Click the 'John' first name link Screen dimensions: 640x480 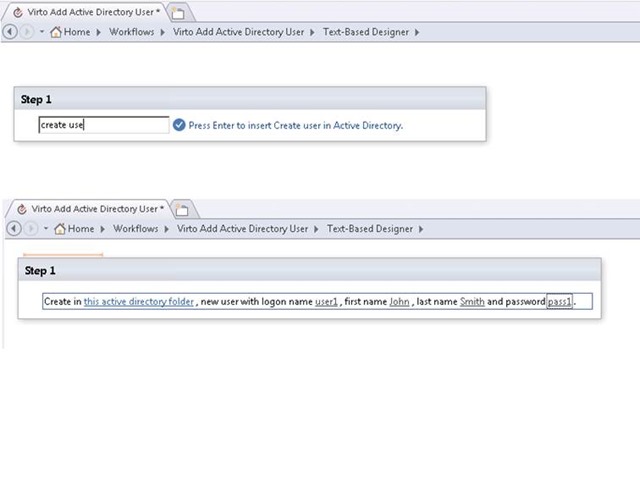click(x=399, y=301)
